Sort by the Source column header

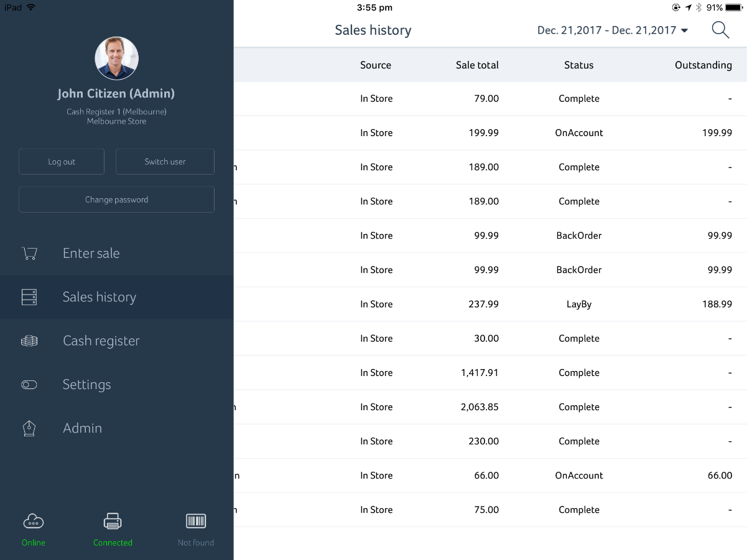click(376, 65)
